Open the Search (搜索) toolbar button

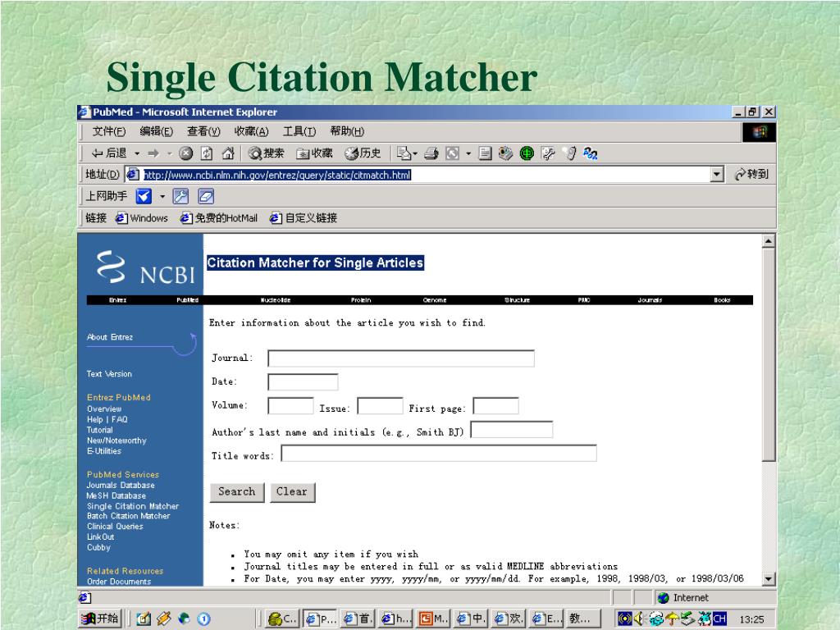click(266, 153)
